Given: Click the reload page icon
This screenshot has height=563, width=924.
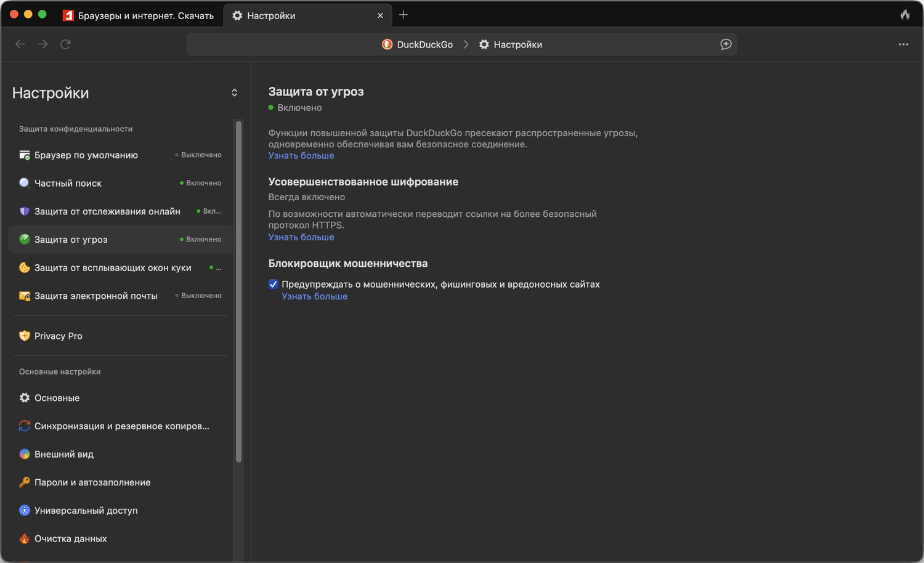Looking at the screenshot, I should 65,44.
